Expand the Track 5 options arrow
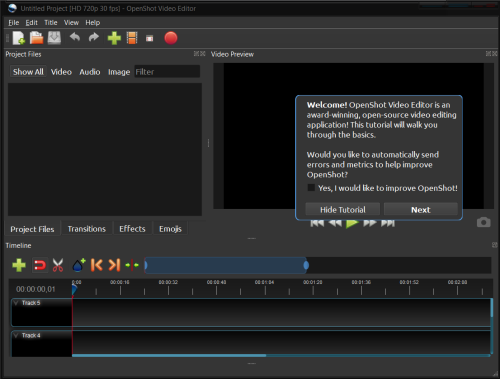The height and width of the screenshot is (379, 500). pos(16,303)
